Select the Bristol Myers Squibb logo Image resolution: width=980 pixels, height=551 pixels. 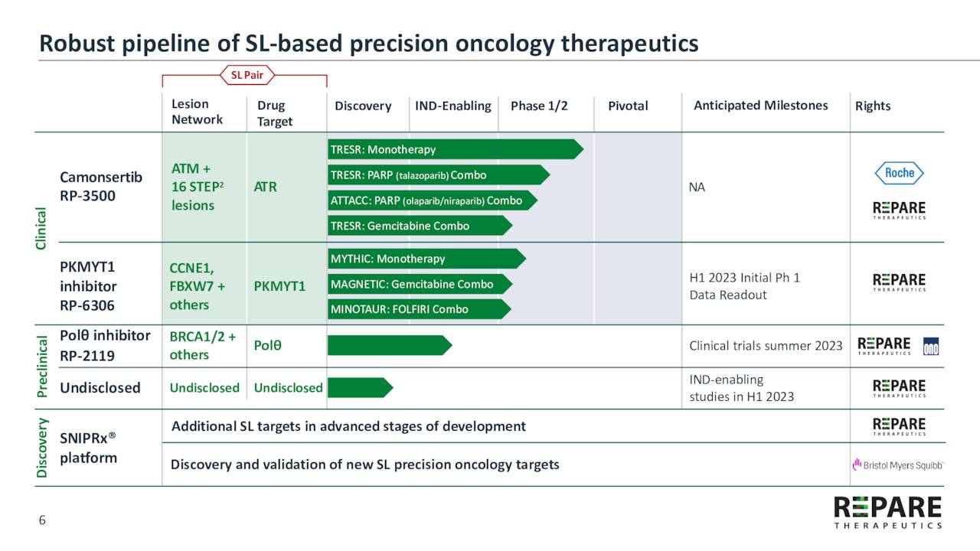[x=897, y=465]
